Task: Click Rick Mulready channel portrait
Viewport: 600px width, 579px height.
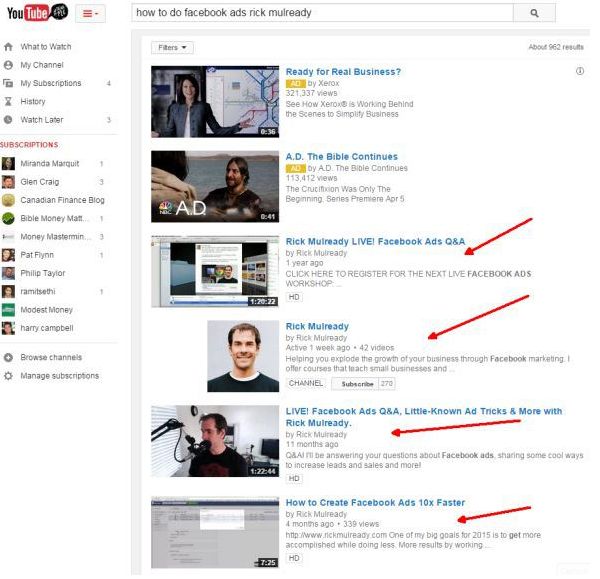Action: coord(243,356)
